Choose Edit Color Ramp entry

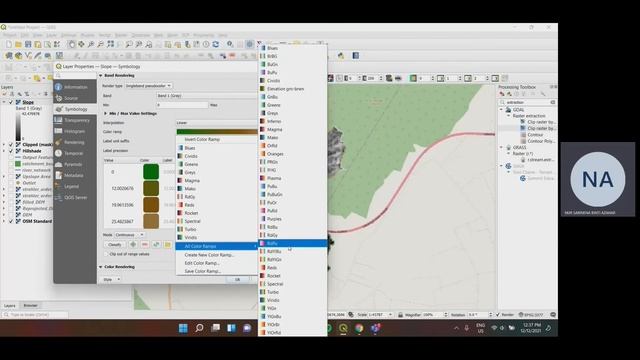pos(216,263)
